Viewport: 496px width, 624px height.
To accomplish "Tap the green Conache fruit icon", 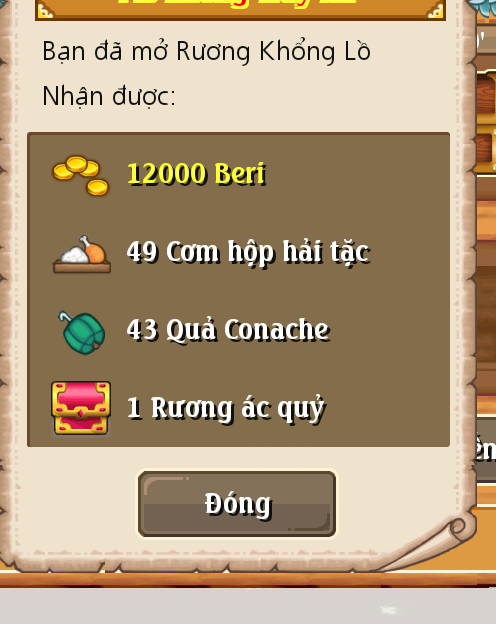I will tap(82, 333).
